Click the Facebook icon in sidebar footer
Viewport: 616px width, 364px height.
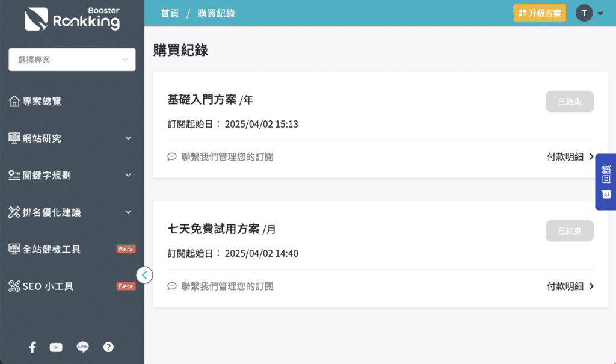(32, 347)
